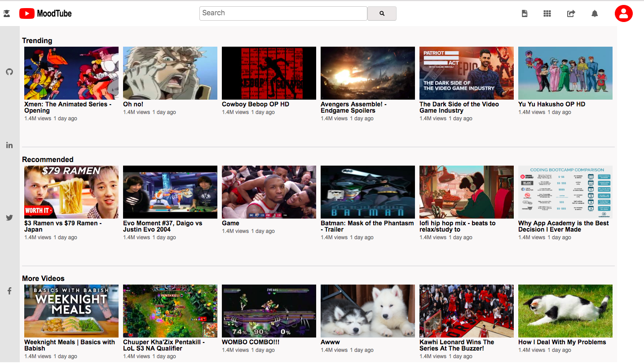
Task: Click the 'Yu Yu Hakusho OP HD' title
Action: pos(552,104)
